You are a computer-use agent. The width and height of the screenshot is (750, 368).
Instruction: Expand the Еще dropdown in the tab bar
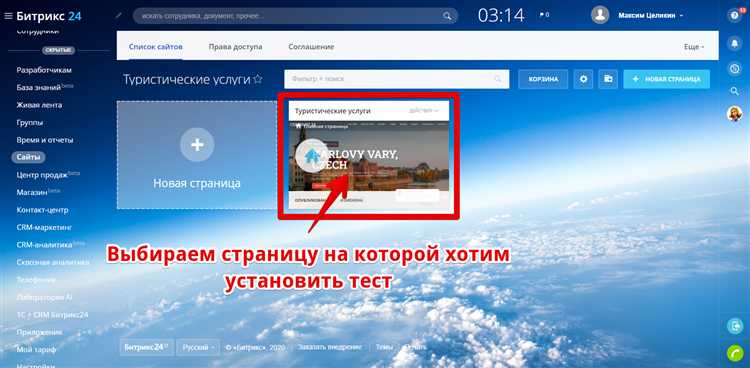[x=694, y=47]
